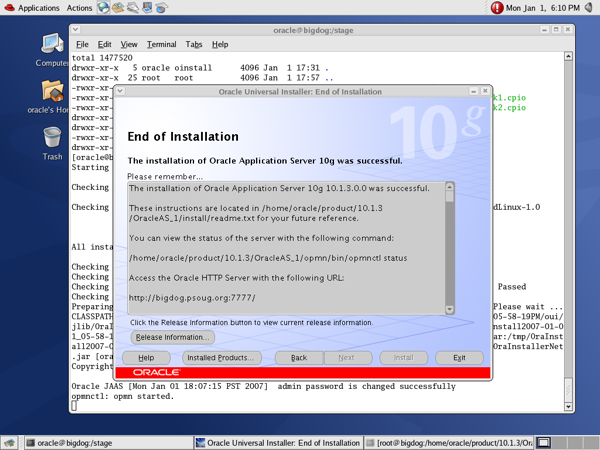Close the oracle@bigdog:/stage terminal window

point(568,29)
